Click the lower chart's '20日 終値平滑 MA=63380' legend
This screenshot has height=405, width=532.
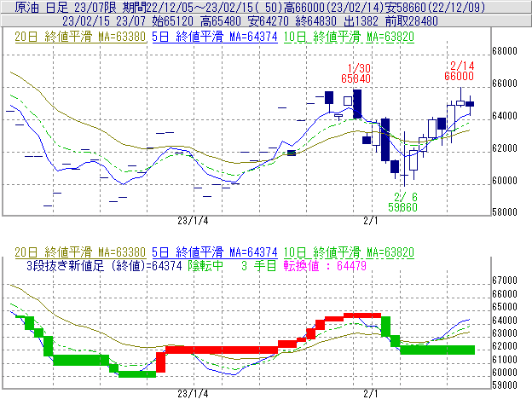coord(80,252)
